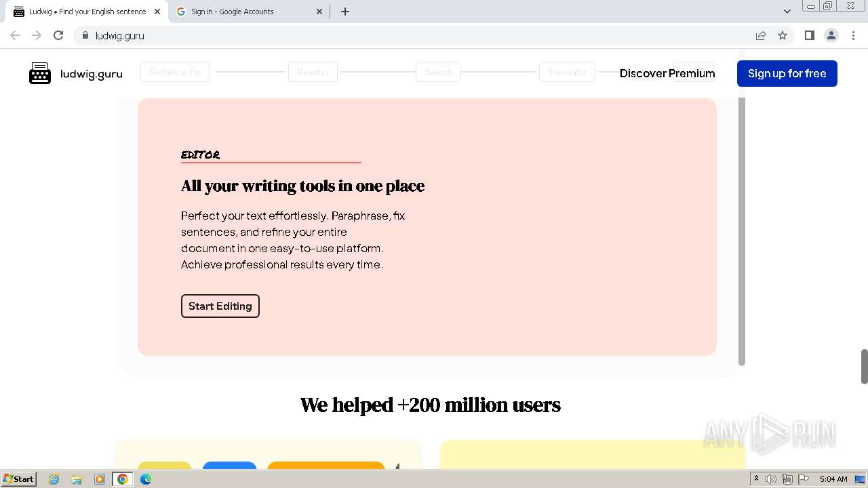
Task: Go forward to the next page
Action: pos(37,35)
